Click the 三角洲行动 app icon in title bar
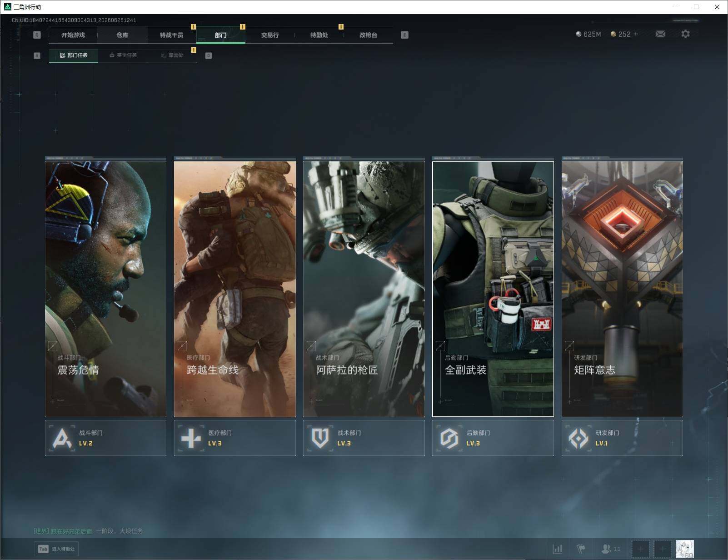 [x=7, y=7]
